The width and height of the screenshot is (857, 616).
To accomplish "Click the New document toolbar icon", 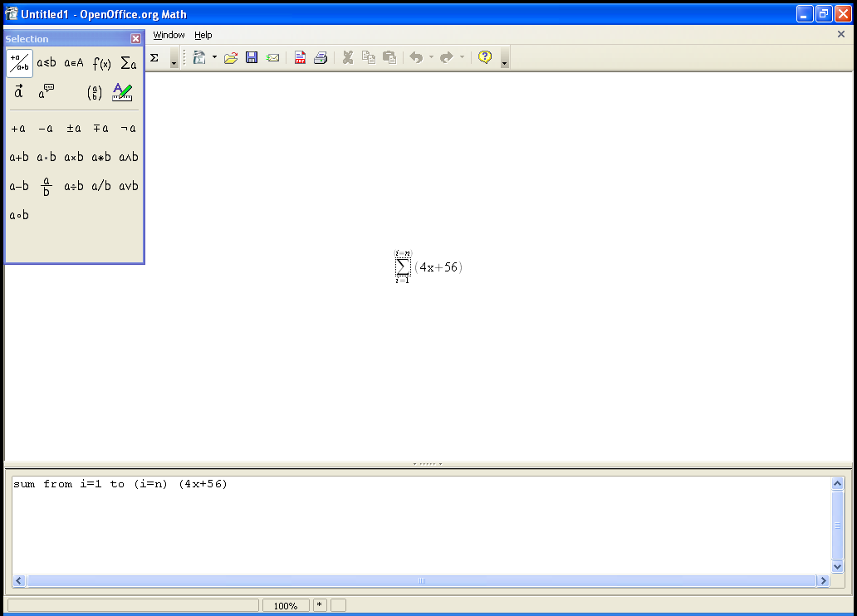I will pos(199,57).
